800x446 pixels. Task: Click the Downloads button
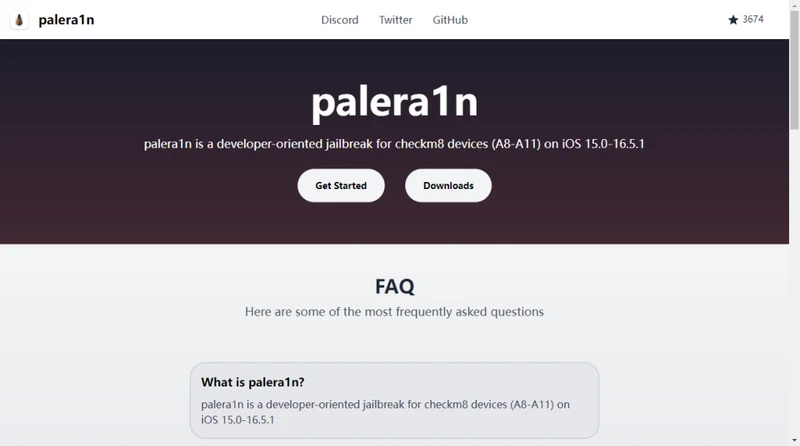click(x=448, y=186)
